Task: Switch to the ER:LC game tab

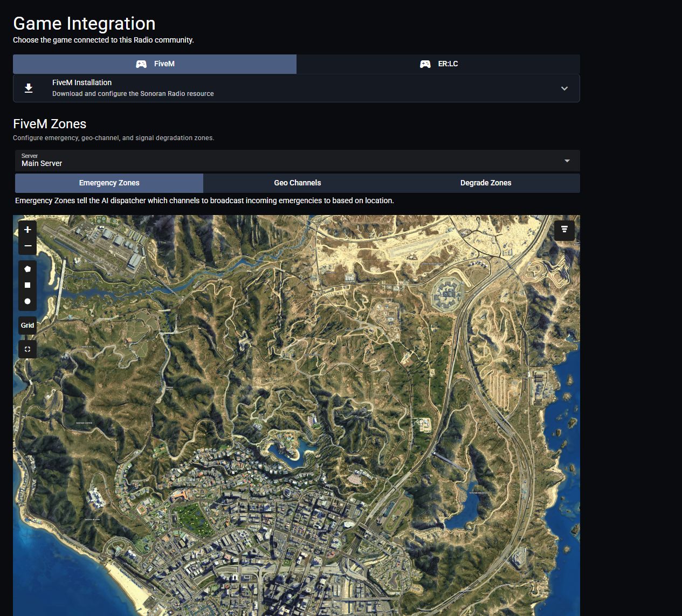Action: [x=438, y=64]
